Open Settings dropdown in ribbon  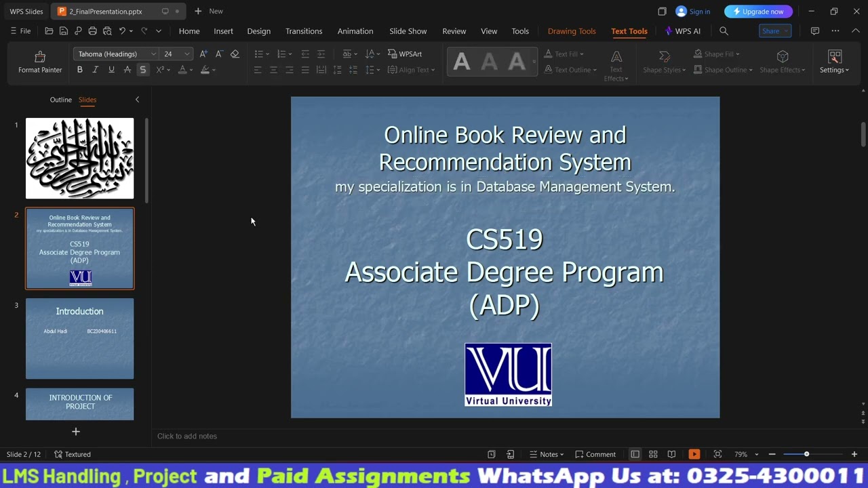click(x=834, y=62)
